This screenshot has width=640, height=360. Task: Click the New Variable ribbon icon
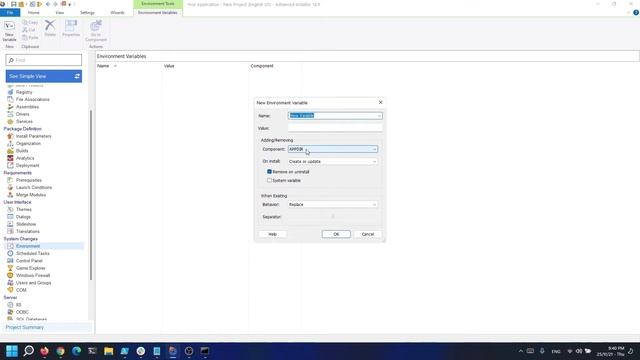point(9,31)
